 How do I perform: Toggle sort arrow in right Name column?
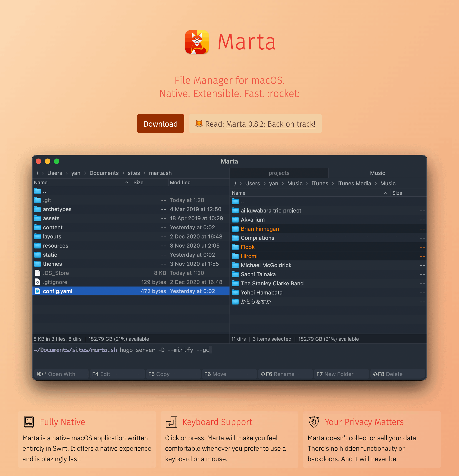tap(385, 193)
